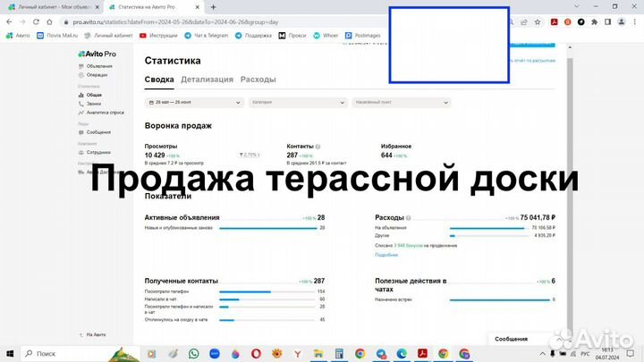The image size is (644, 362).
Task: Open the Инструкции bookmark
Action: pyautogui.click(x=158, y=36)
